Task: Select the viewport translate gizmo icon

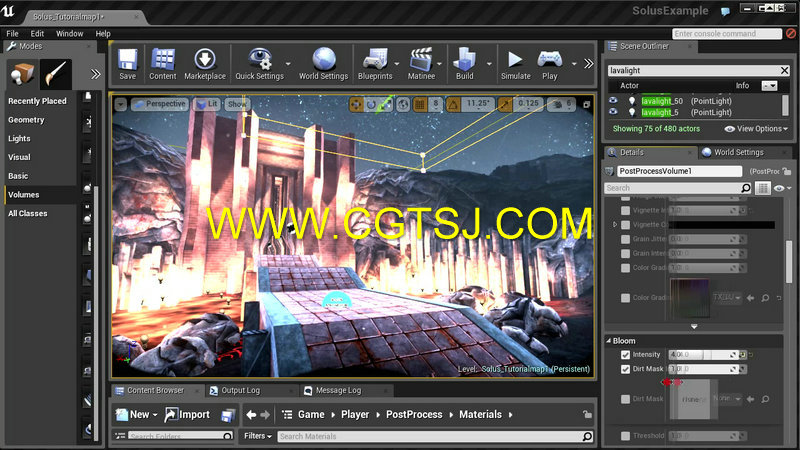Action: click(x=357, y=105)
